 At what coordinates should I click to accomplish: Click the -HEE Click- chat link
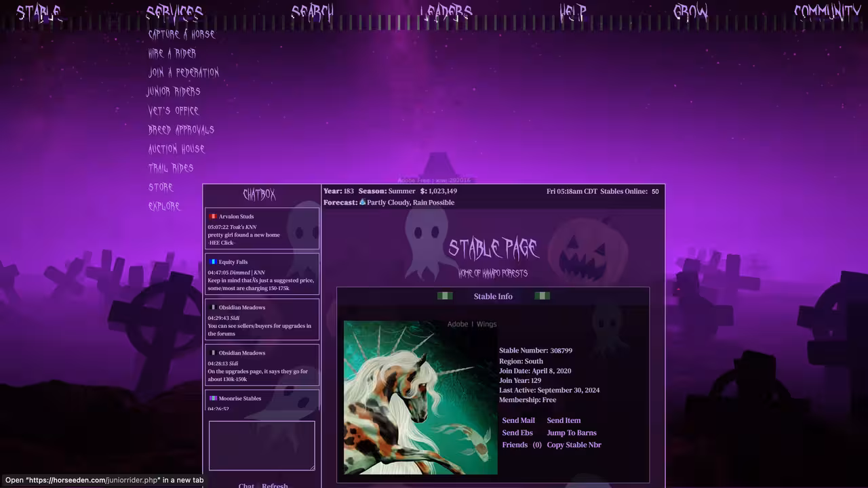pos(221,243)
